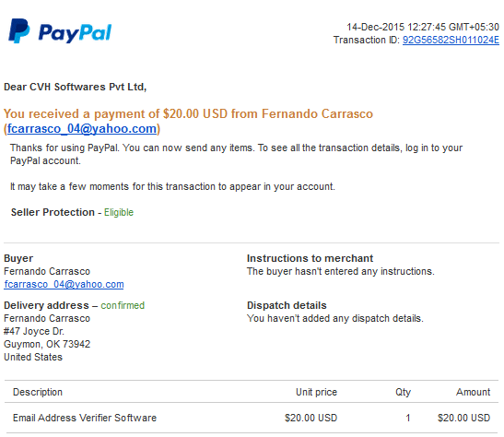Click the Dear CVH Softwares Pvt Ltd greeting
The width and height of the screenshot is (504, 437).
coord(76,87)
